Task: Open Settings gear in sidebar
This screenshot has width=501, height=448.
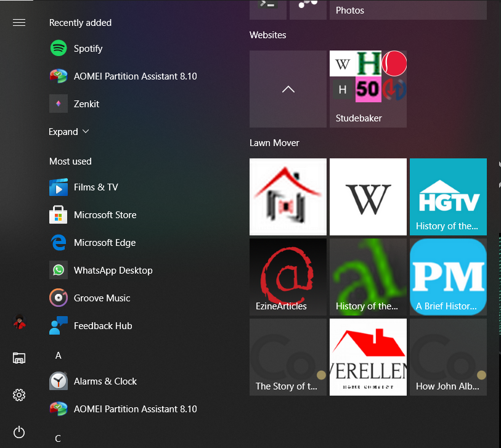Action: click(19, 395)
